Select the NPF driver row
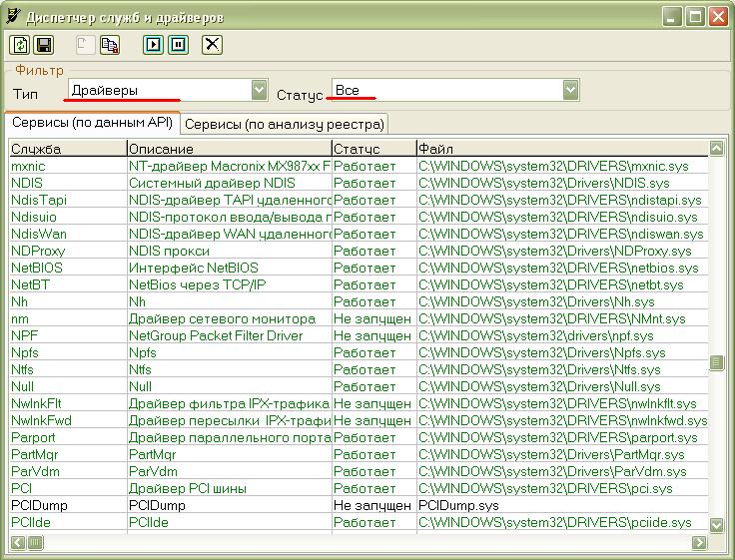 359,335
